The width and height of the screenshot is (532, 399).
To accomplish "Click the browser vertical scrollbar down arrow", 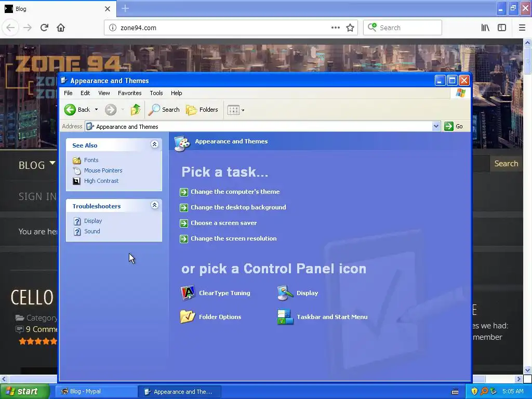I will (x=527, y=370).
